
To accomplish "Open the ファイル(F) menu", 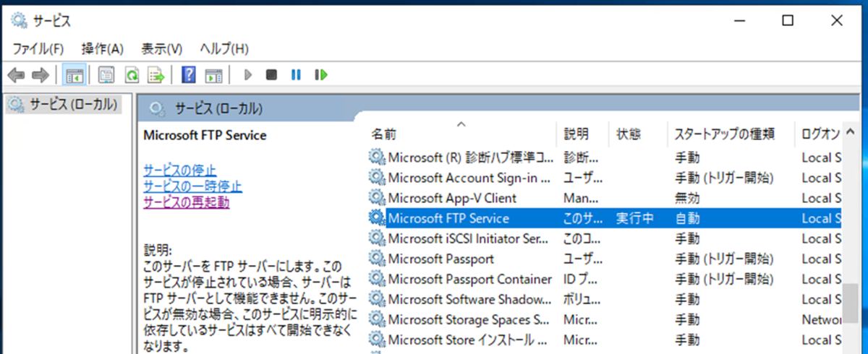I will tap(38, 49).
